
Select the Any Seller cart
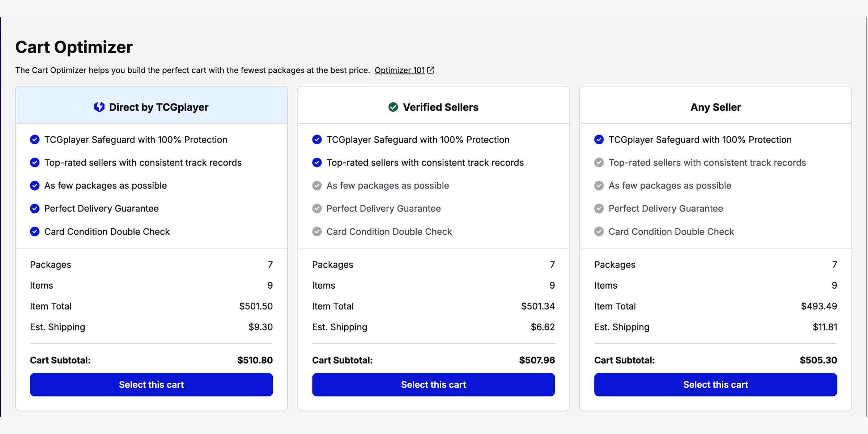click(x=715, y=384)
